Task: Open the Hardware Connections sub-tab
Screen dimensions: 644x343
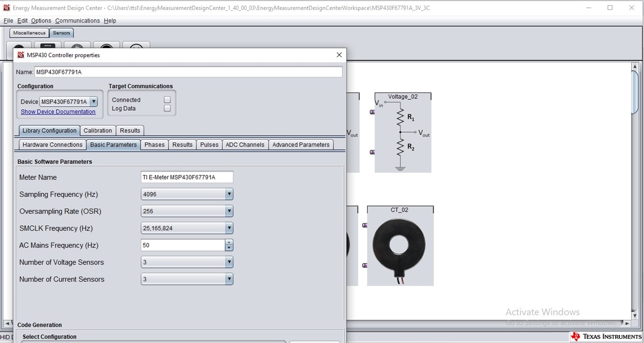Action: tap(52, 145)
